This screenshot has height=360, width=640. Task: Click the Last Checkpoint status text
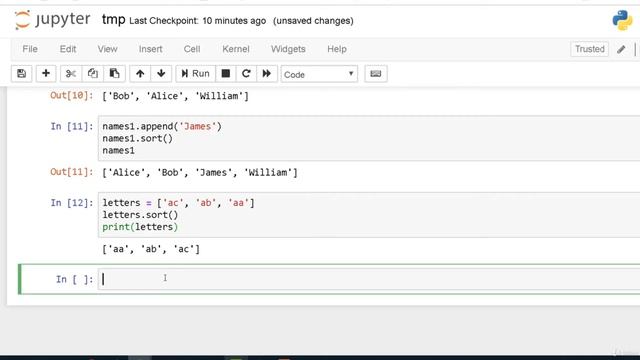[x=198, y=21]
